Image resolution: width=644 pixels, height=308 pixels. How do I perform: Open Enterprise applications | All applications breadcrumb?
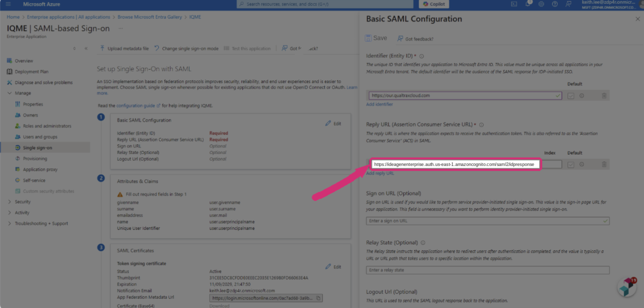pos(69,17)
